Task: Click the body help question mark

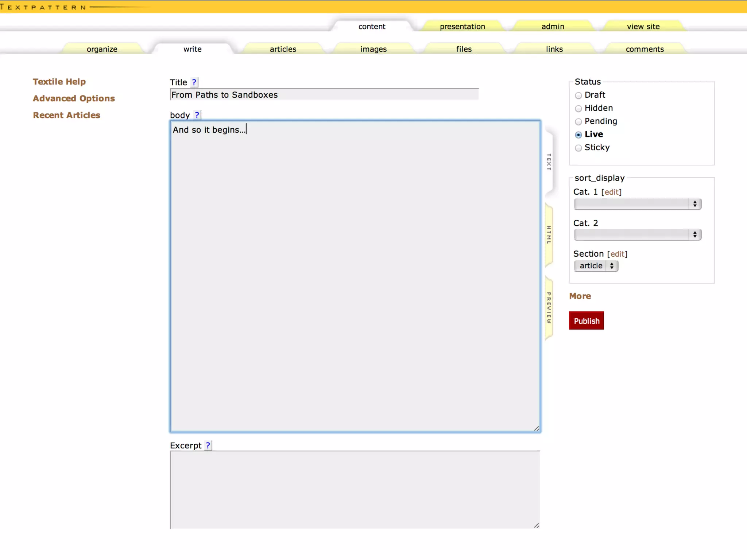Action: click(x=197, y=115)
